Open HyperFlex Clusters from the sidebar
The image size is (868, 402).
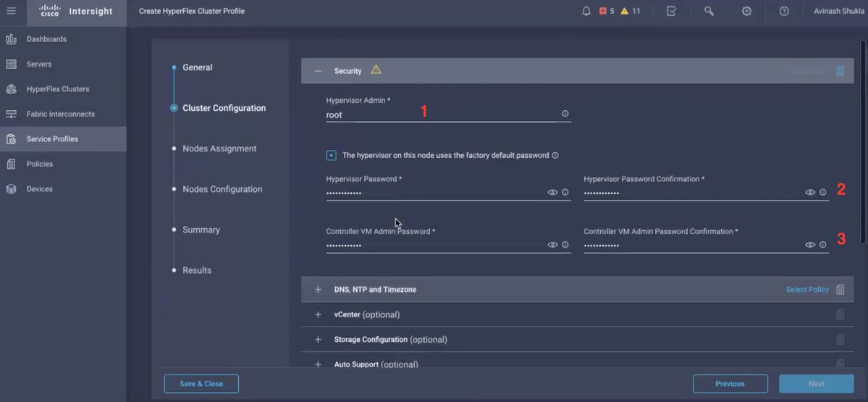click(58, 89)
